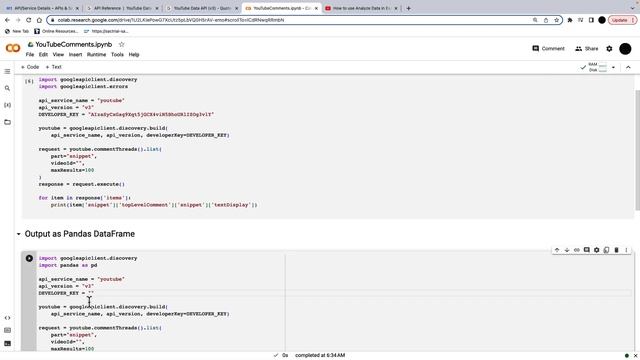
Task: Collapse the Colab header with the chevron
Action: [628, 67]
